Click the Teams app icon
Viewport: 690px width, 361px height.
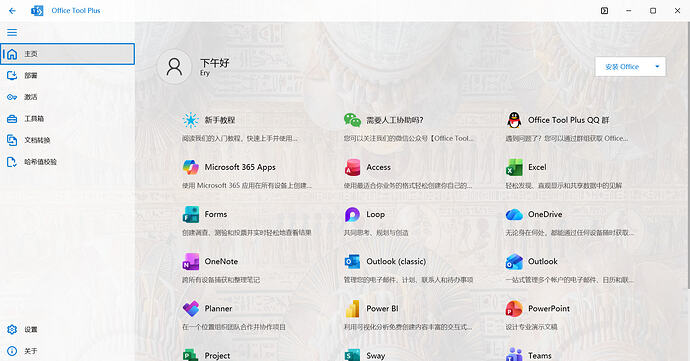(x=514, y=355)
